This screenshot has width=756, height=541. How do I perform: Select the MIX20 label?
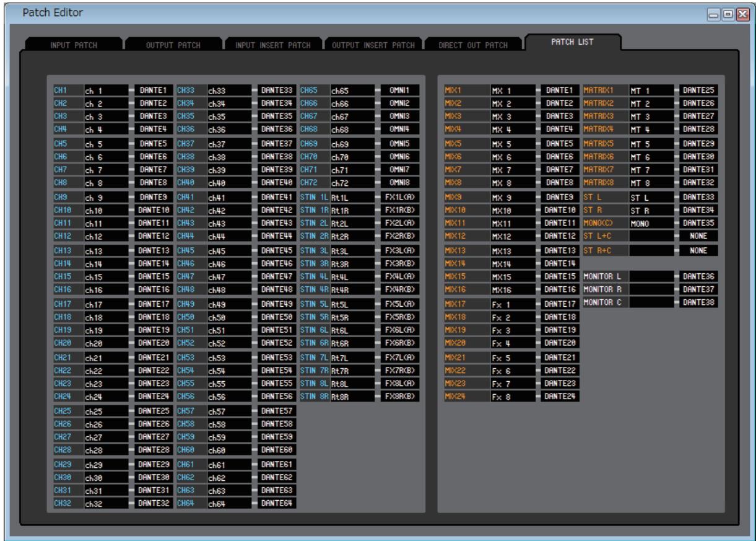pyautogui.click(x=466, y=342)
